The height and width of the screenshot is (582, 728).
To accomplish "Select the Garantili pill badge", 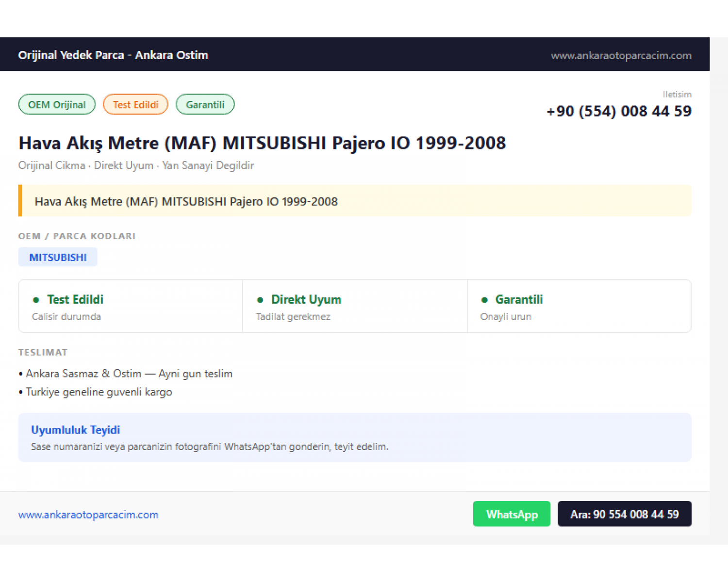I will click(205, 104).
